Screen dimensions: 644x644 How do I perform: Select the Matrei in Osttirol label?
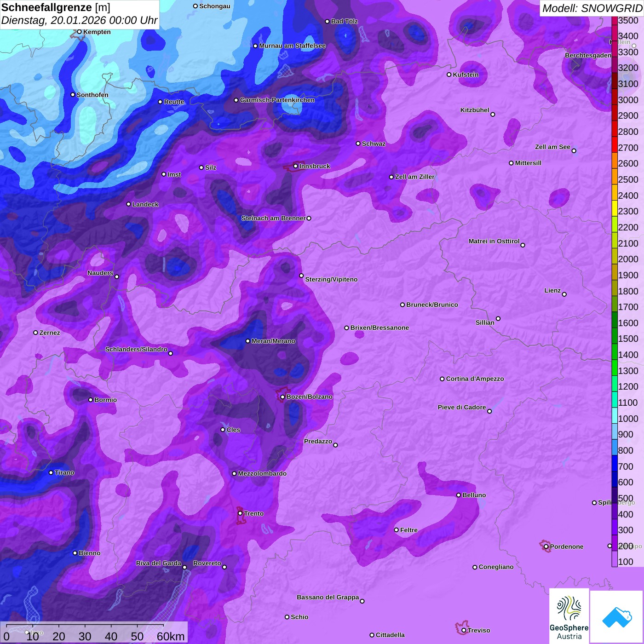494,241
